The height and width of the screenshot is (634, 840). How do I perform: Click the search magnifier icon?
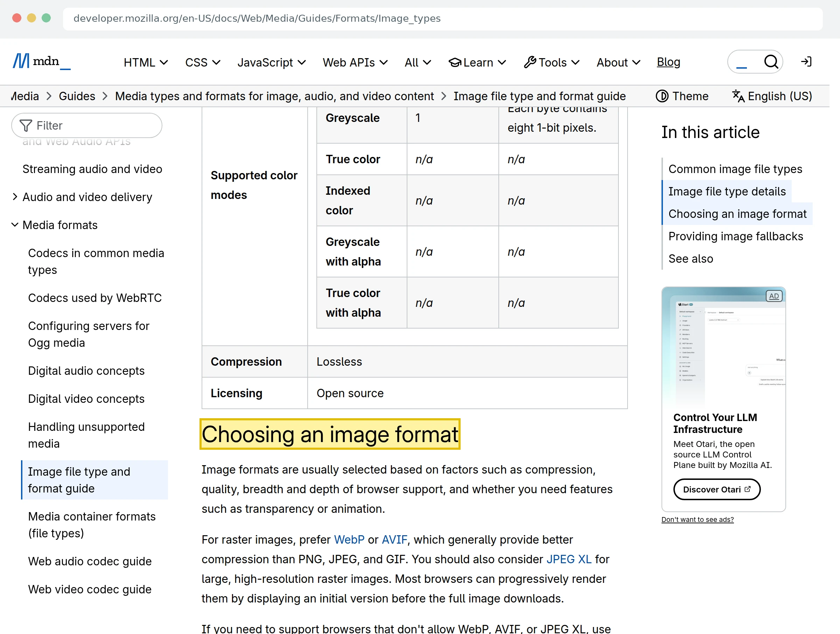coord(771,62)
